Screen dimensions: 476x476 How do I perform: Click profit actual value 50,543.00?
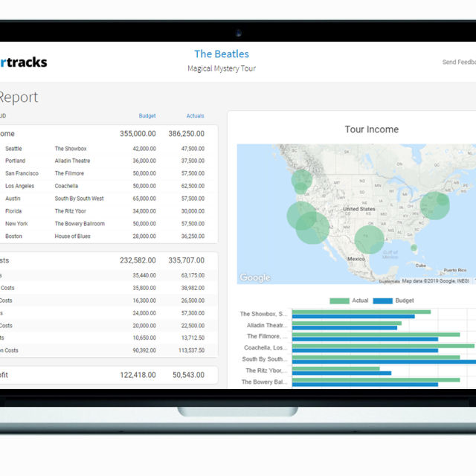pyautogui.click(x=188, y=375)
